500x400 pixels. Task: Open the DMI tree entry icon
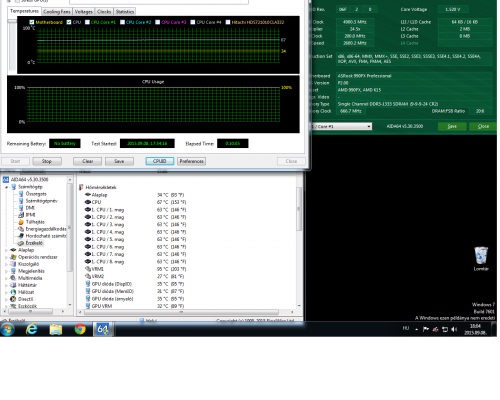(x=21, y=208)
